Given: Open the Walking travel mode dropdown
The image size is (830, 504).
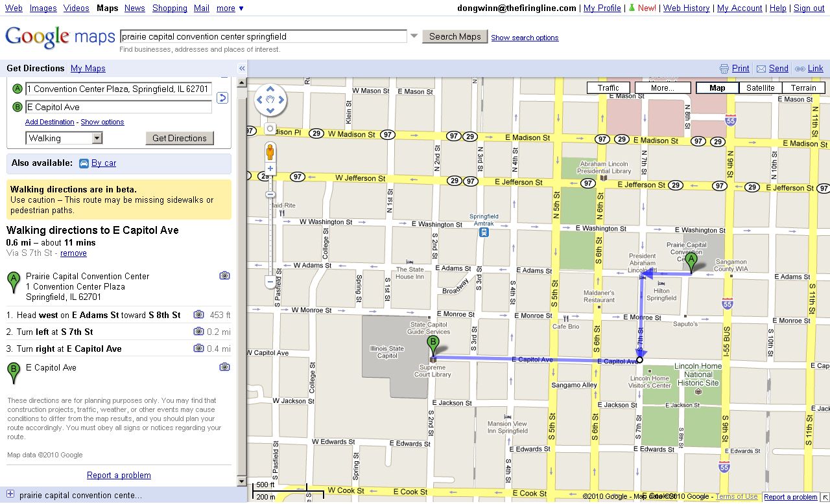Looking at the screenshot, I should click(x=64, y=138).
